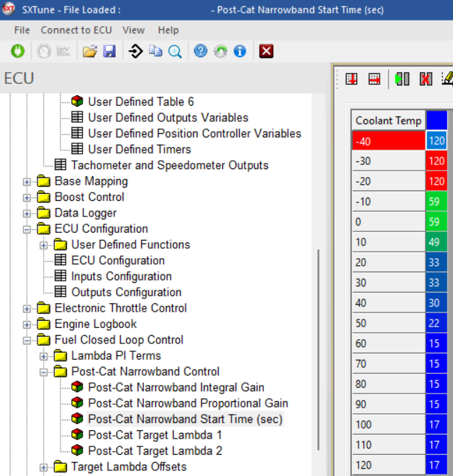Expand the Base Mapping folder

(x=27, y=182)
